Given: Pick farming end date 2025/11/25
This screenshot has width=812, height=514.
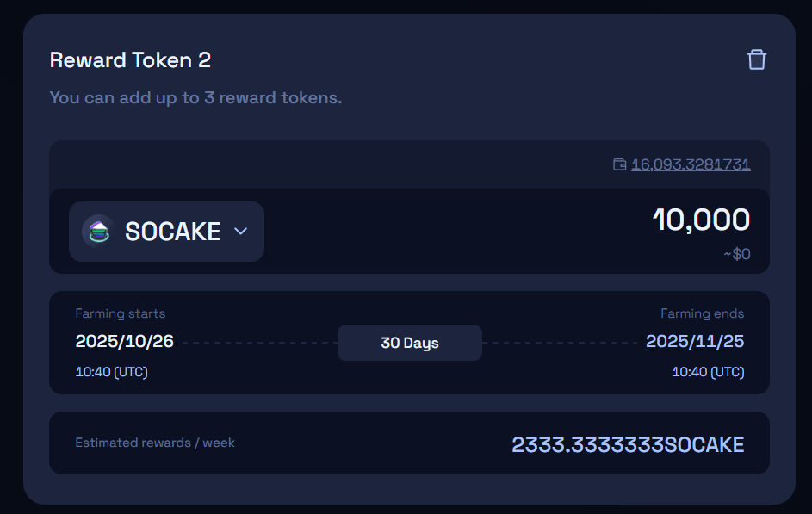Looking at the screenshot, I should (695, 341).
